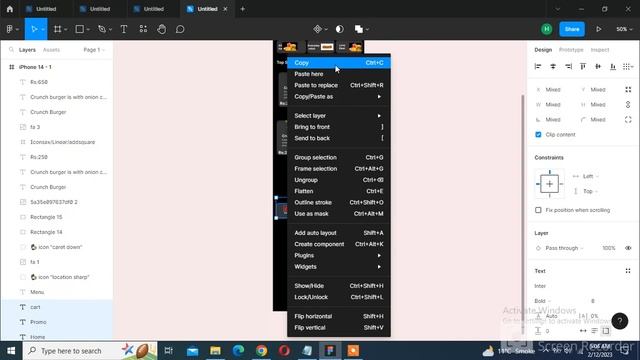Click the taskbar search box

(x=90, y=351)
